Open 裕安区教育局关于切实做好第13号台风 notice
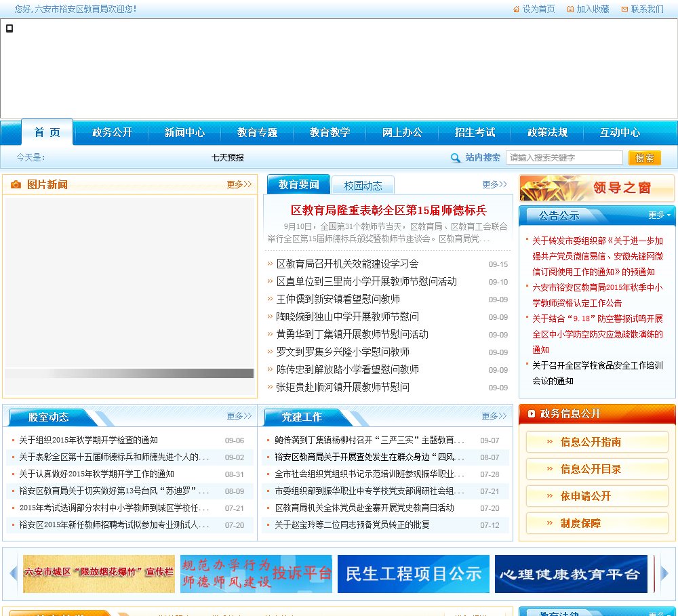The image size is (678, 616). [114, 491]
